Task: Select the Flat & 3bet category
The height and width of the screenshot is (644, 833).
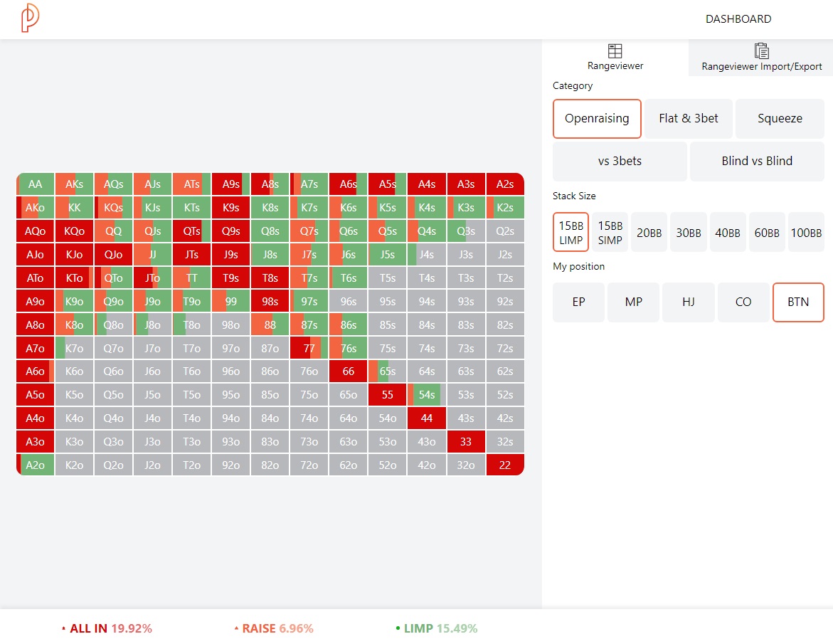Action: 688,119
